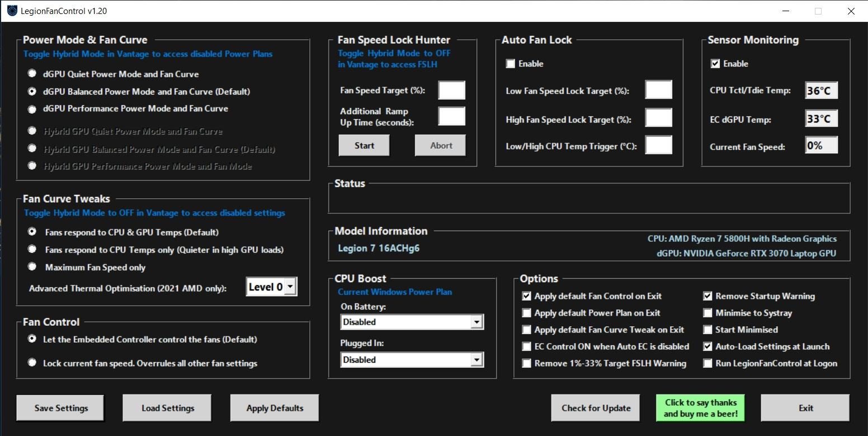Viewport: 868px width, 436px height.
Task: Click the green buy me a beer button
Action: click(x=701, y=408)
